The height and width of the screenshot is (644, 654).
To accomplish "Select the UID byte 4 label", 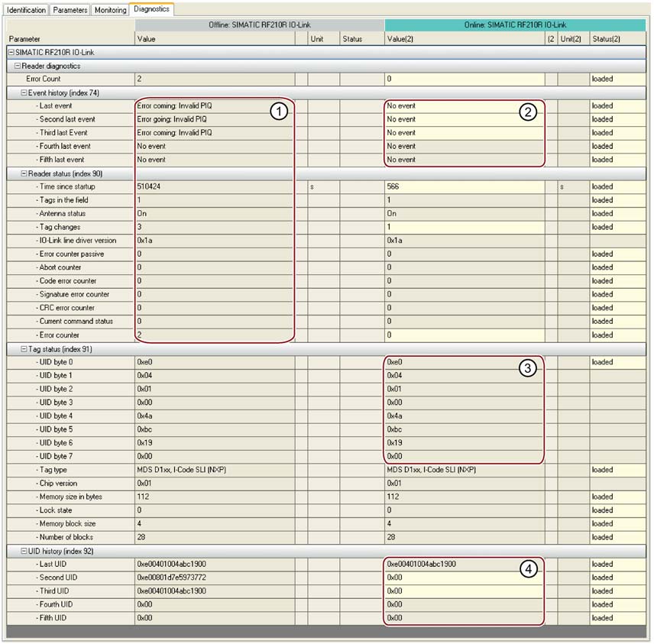I will [56, 416].
